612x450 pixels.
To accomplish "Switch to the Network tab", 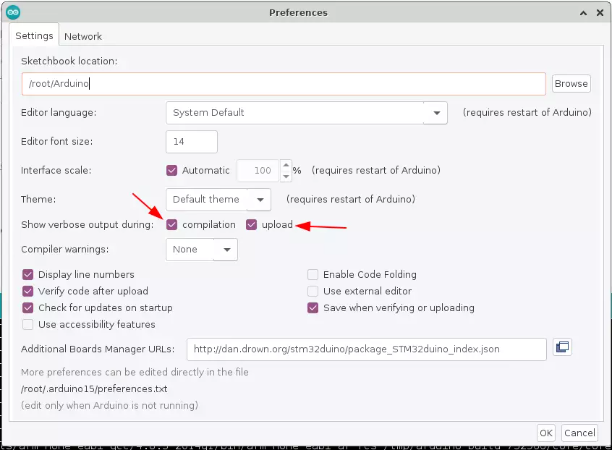I will (x=83, y=36).
